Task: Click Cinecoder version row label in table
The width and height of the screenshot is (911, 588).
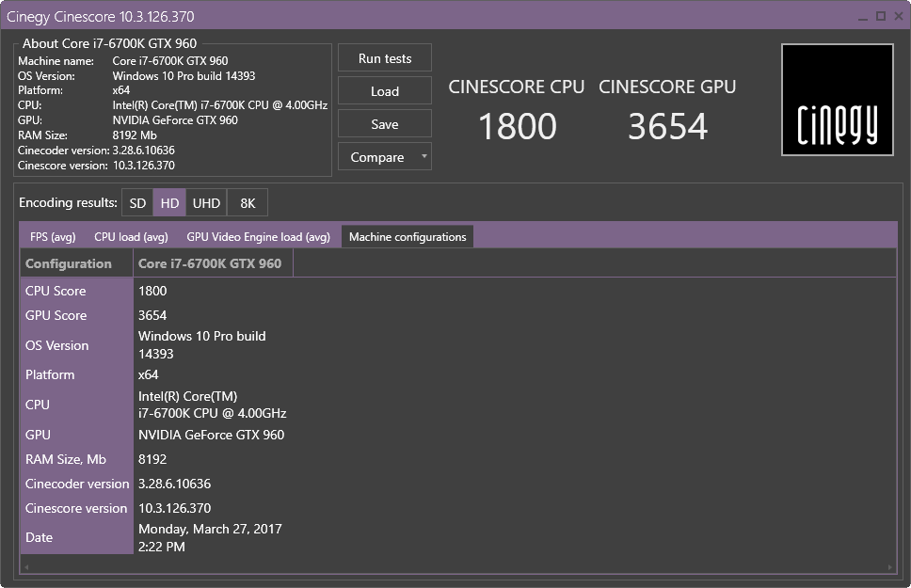Action: point(76,484)
